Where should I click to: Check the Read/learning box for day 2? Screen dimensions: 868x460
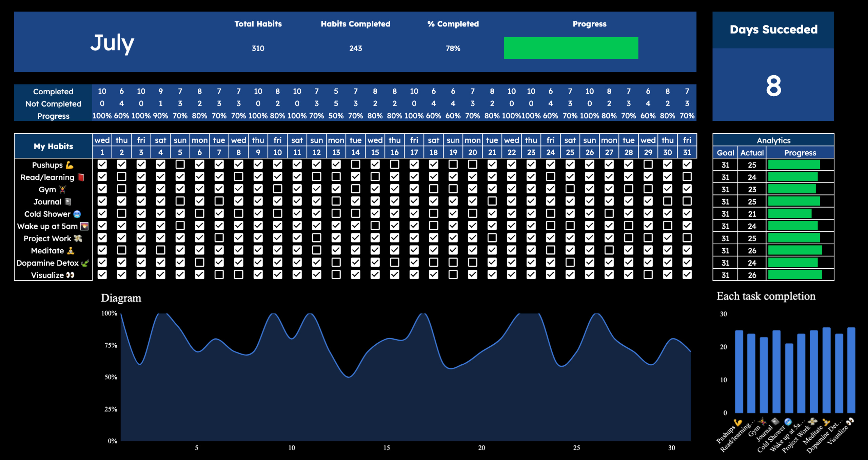click(x=121, y=177)
